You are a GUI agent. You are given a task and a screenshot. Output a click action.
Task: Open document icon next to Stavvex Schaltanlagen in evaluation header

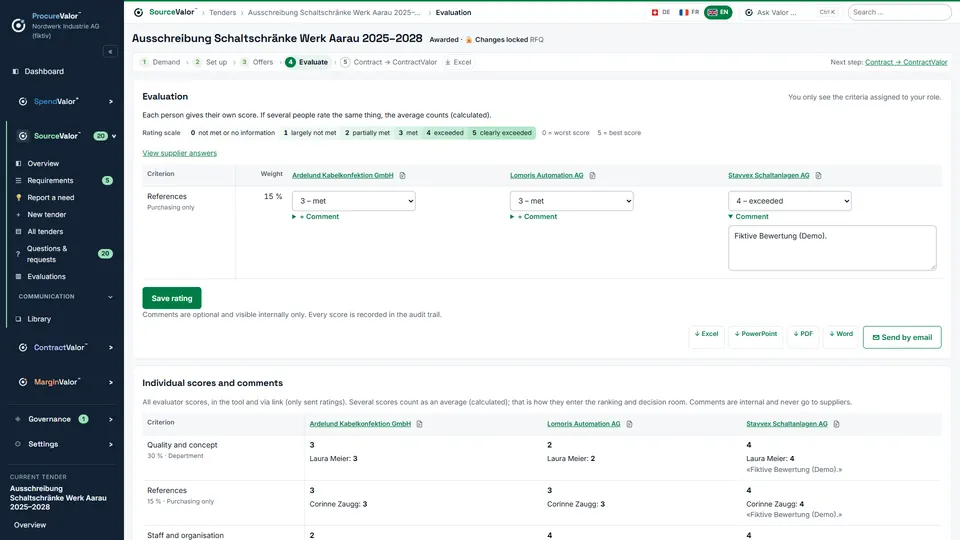[x=819, y=176]
